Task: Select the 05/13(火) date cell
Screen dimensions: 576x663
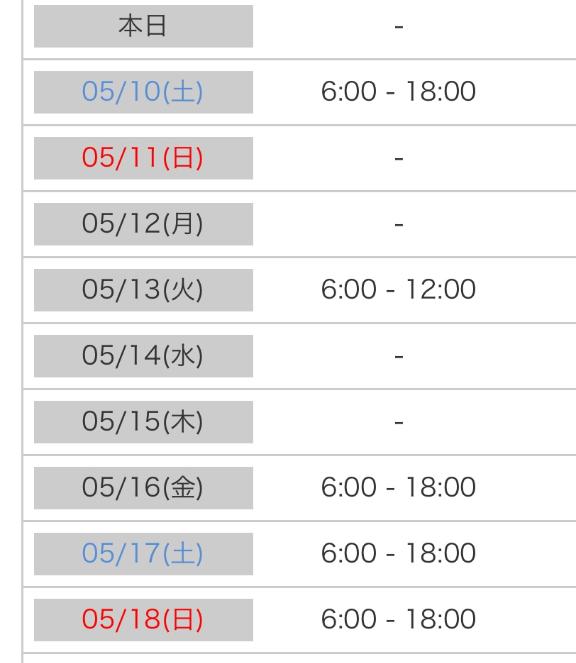Action: coord(143,290)
